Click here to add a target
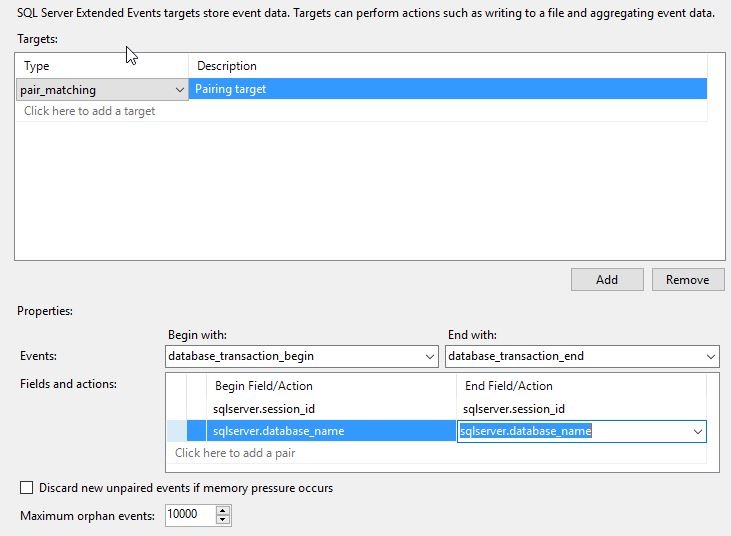Image resolution: width=731 pixels, height=536 pixels. click(90, 111)
